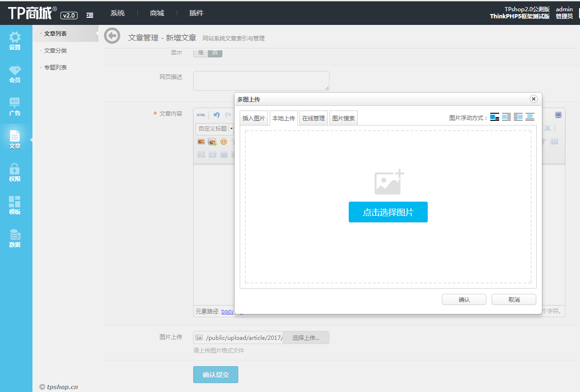Click the 网页描述 text area
The height and width of the screenshot is (392, 580).
click(261, 81)
